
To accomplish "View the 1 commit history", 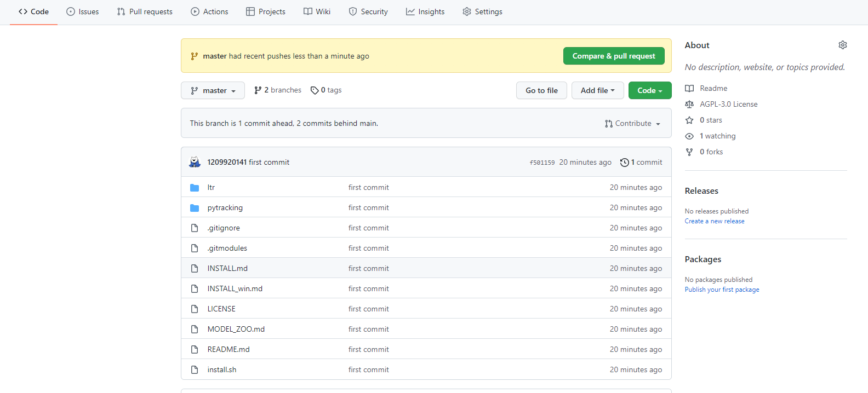I will pos(641,162).
